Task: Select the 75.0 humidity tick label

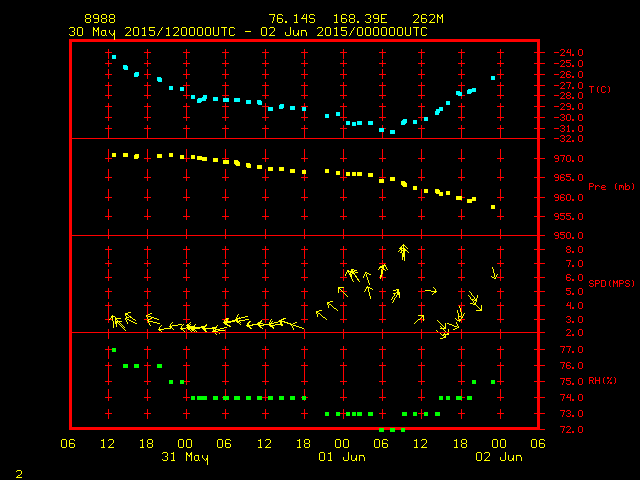Action: 571,382
